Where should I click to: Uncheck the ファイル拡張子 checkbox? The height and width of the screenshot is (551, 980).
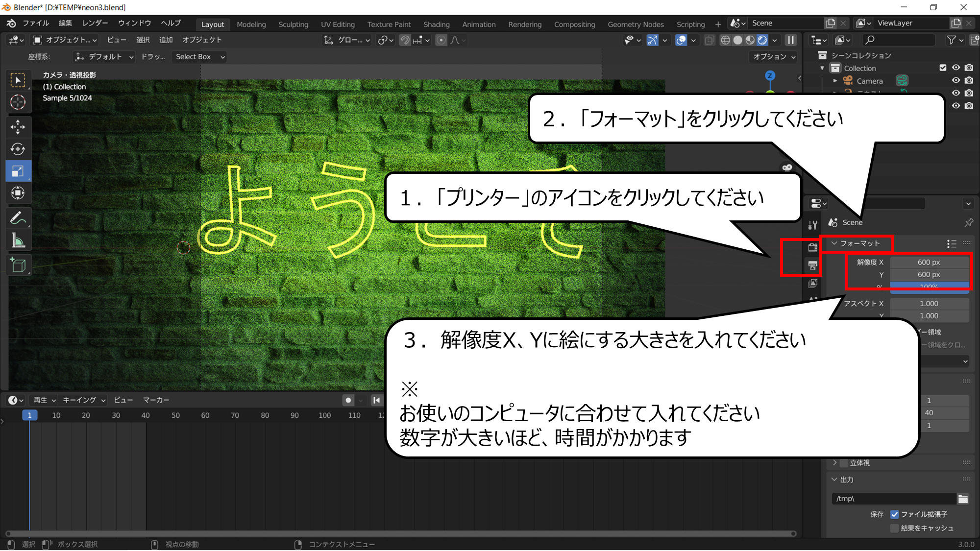(895, 515)
